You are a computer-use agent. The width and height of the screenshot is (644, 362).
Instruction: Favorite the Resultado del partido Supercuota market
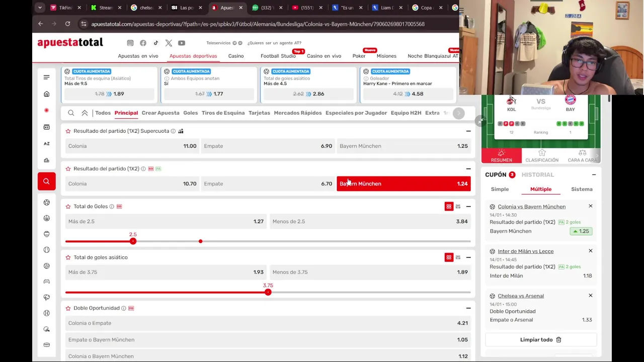click(68, 131)
